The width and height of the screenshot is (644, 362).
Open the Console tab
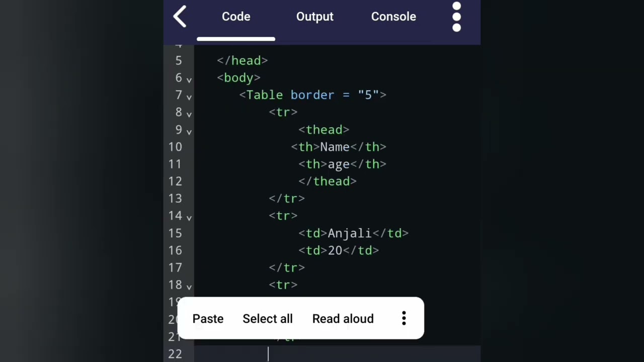click(393, 17)
